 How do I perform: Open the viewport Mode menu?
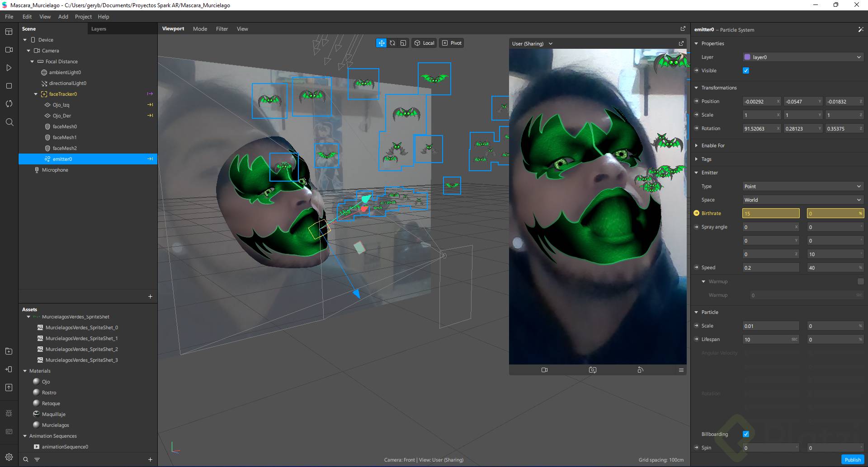200,29
